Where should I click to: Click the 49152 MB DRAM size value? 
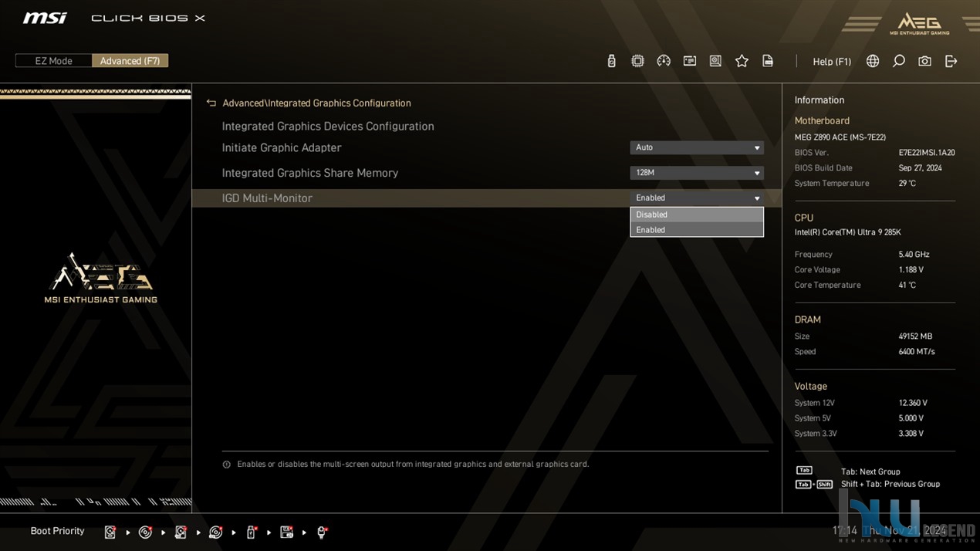point(915,336)
